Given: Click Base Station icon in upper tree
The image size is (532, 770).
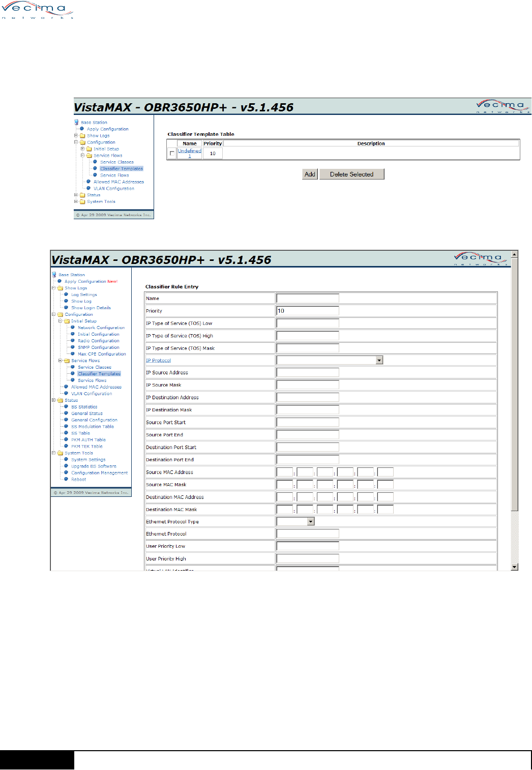Looking at the screenshot, I should pyautogui.click(x=76, y=122).
